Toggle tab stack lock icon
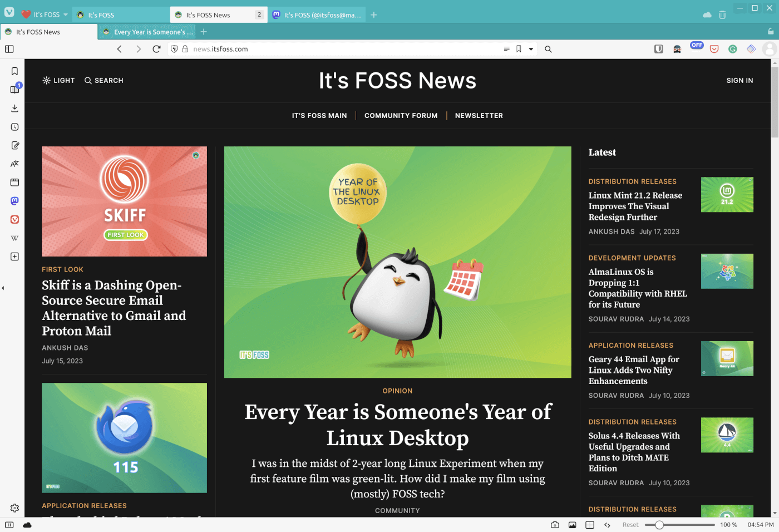This screenshot has width=779, height=532. pos(770,31)
